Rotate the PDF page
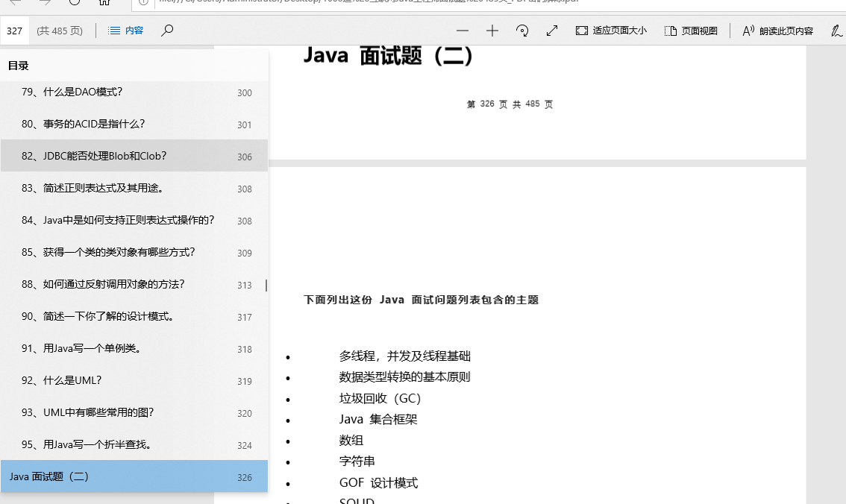The width and height of the screenshot is (846, 504). (521, 31)
